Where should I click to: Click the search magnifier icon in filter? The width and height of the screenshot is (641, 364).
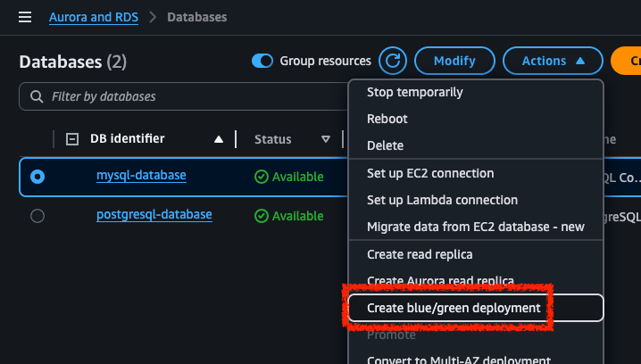point(37,96)
